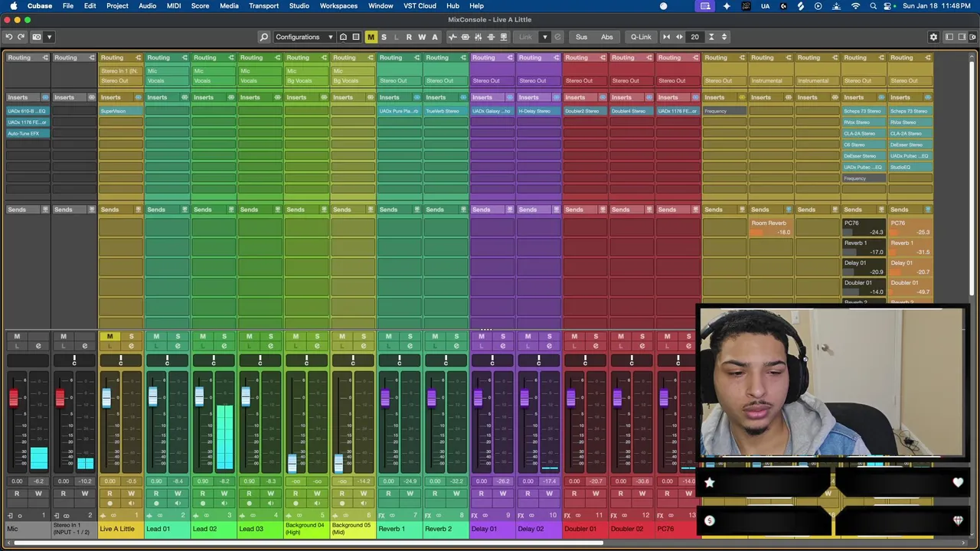This screenshot has height=551, width=980.
Task: Toggle the left zone window layout icon
Action: [x=949, y=37]
